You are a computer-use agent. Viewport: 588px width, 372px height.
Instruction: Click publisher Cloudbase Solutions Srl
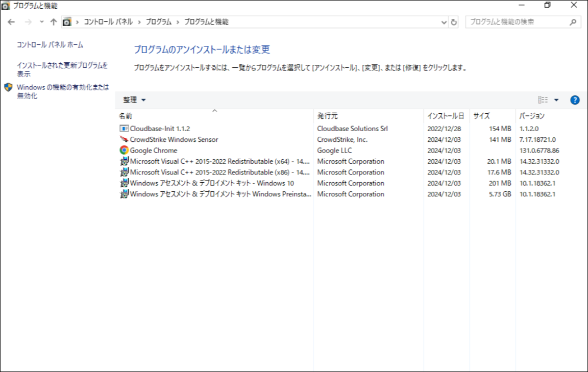pyautogui.click(x=352, y=129)
